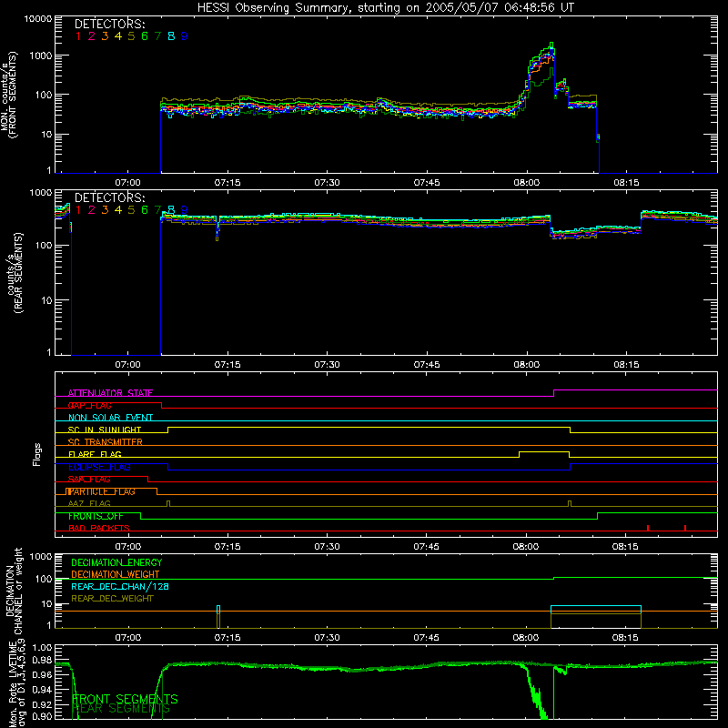Image resolution: width=728 pixels, height=728 pixels.
Task: Click the vertical Flags axis title
Action: tap(37, 454)
